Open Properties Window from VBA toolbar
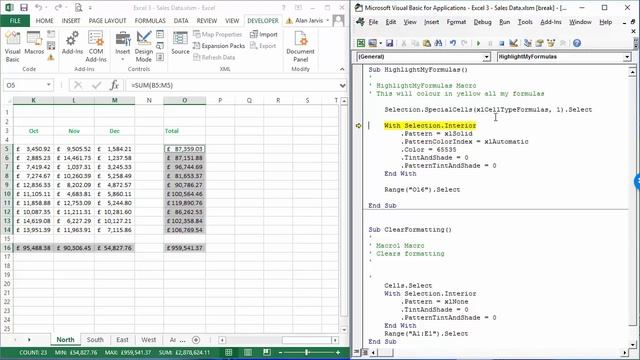The image size is (640, 360). (x=539, y=43)
